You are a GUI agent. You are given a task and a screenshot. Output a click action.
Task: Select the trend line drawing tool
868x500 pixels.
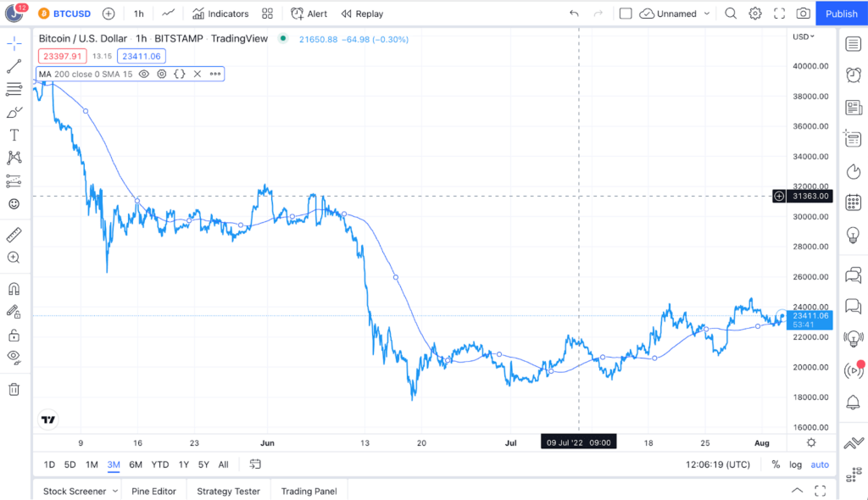pyautogui.click(x=14, y=66)
